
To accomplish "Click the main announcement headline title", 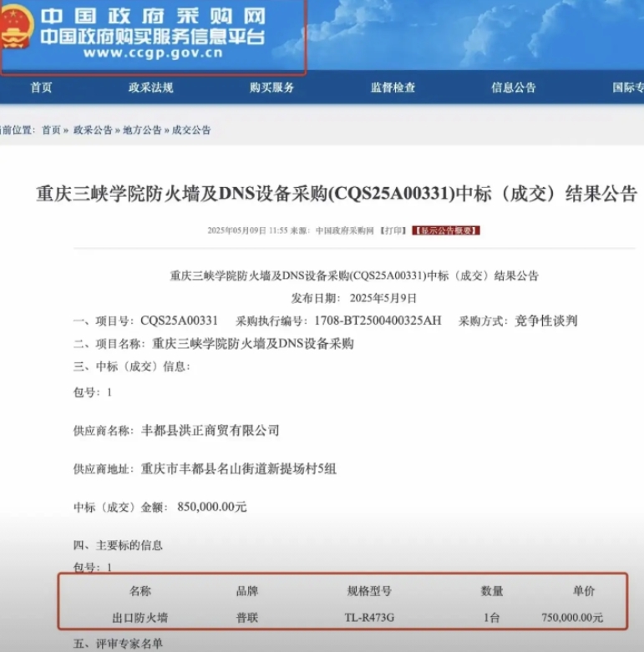I will 337,194.
